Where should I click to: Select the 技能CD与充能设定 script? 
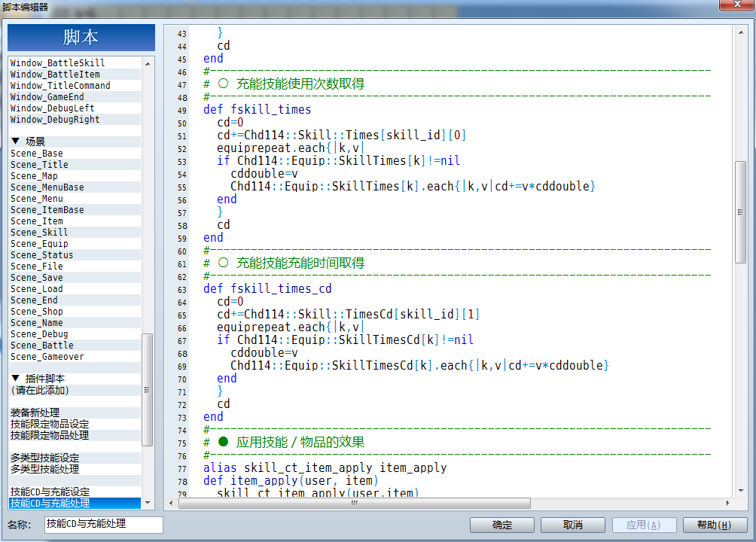[x=75, y=492]
